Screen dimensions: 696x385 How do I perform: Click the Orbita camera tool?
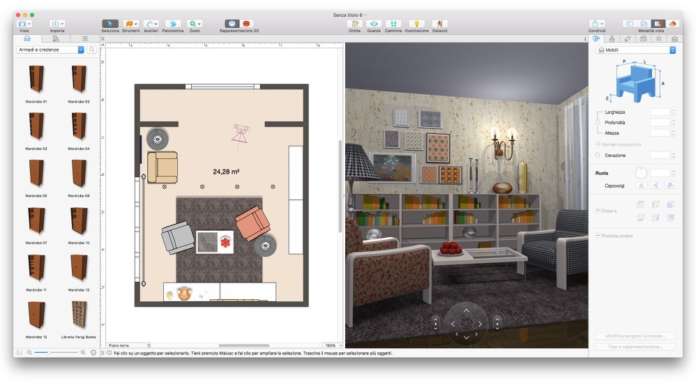pos(355,24)
